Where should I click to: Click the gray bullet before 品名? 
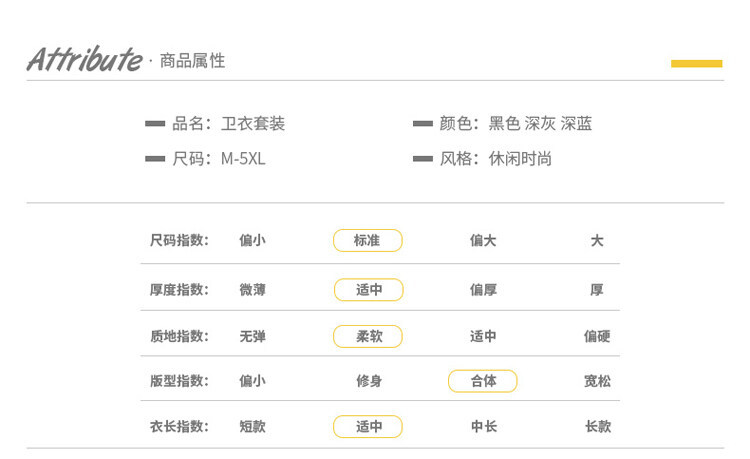pos(155,124)
